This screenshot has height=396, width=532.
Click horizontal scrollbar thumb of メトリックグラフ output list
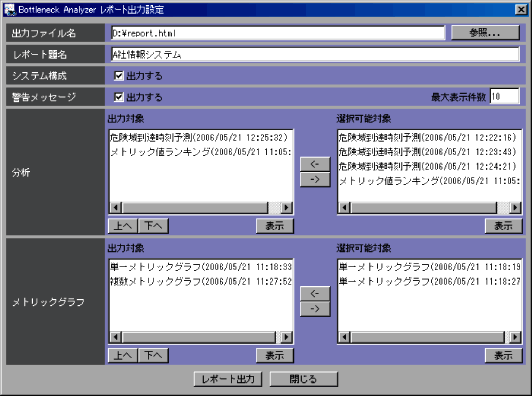199,337
